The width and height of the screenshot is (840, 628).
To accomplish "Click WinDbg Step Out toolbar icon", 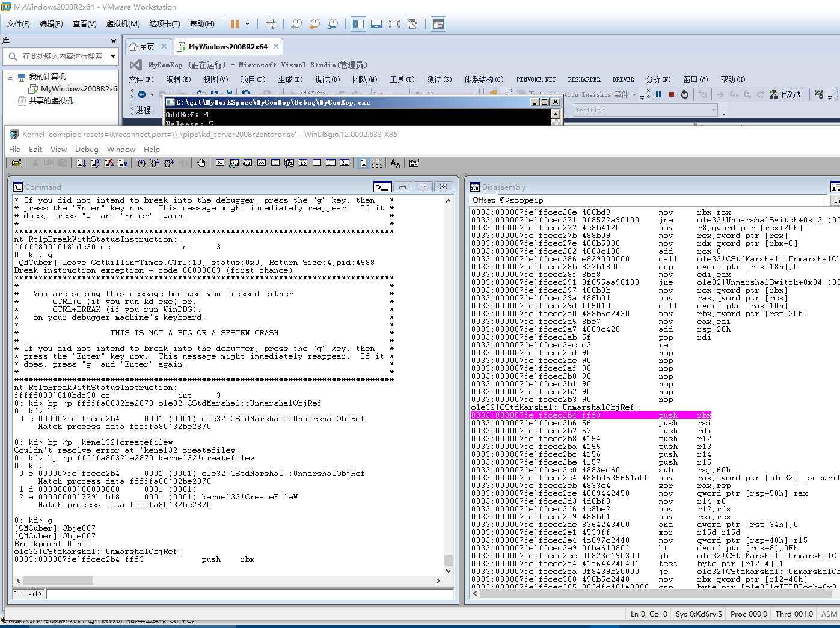I will pyautogui.click(x=168, y=163).
